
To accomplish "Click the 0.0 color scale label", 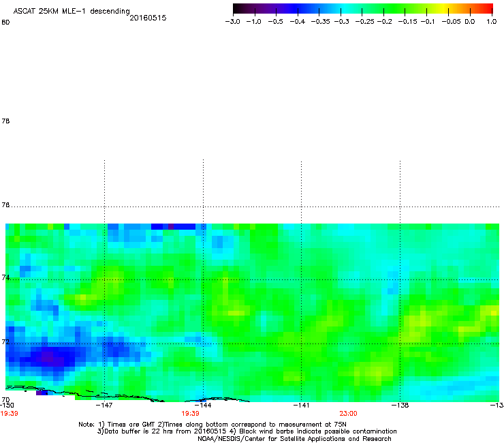I will coord(470,22).
